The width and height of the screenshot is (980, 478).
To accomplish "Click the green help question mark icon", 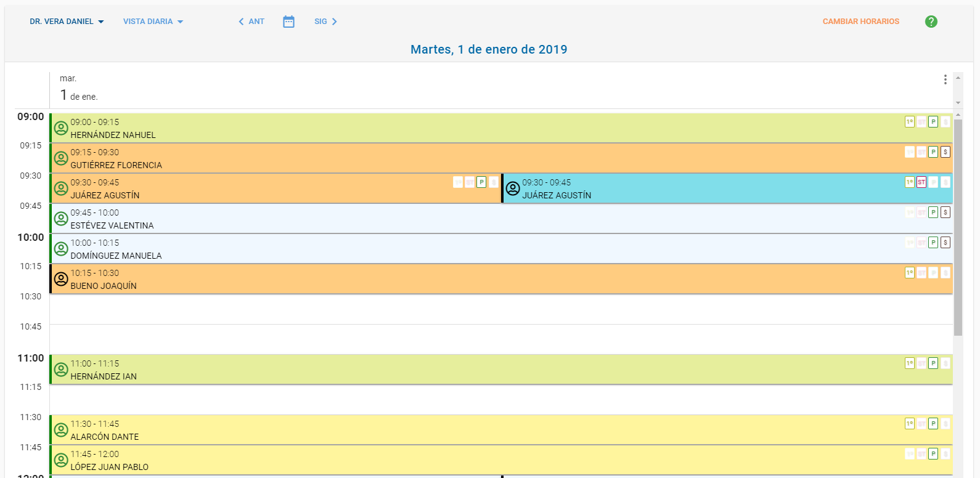I will [x=931, y=22].
